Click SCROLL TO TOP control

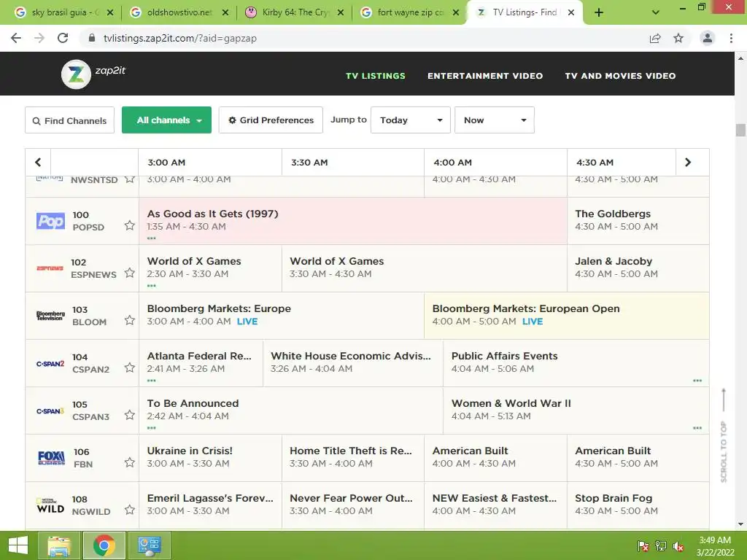point(724,436)
